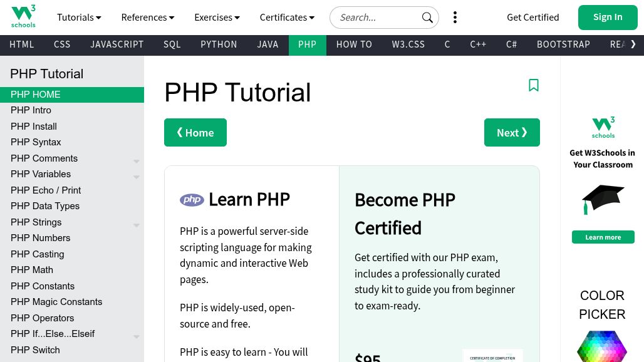Screen dimensions: 644x362
Task: Open the C topic tab
Action: 447,44
